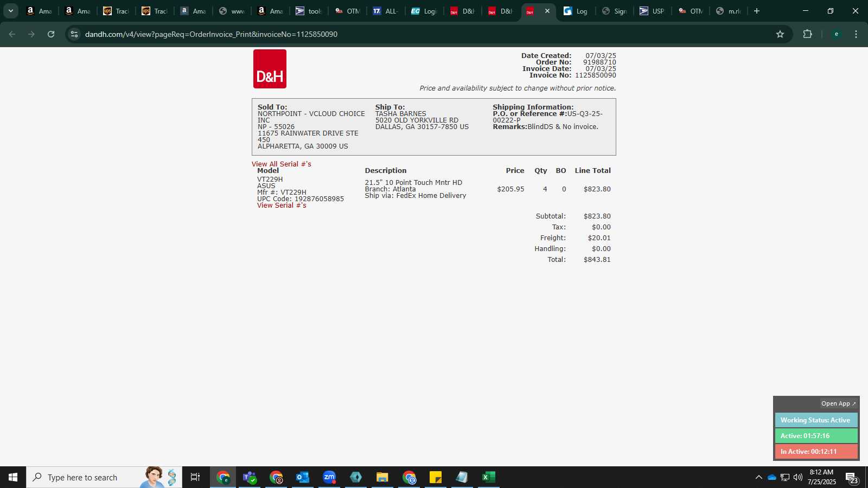
Task: Close the active D&H invoice tab
Action: click(x=547, y=11)
